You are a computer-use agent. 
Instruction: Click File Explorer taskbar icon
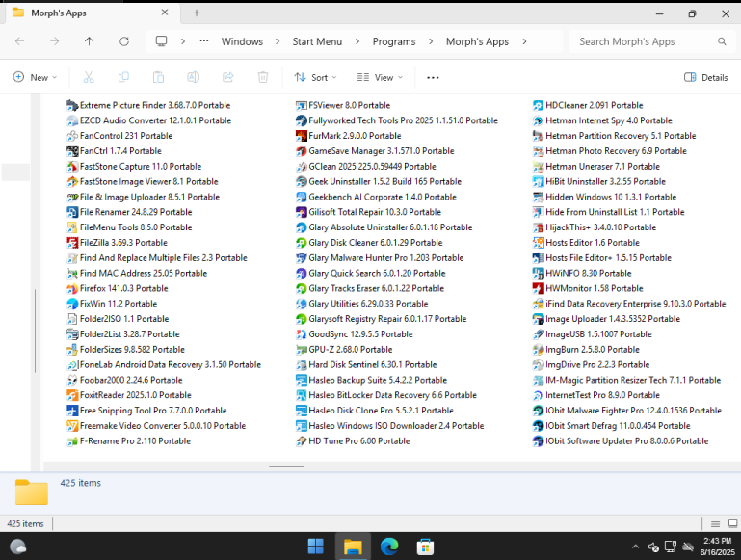pyautogui.click(x=353, y=547)
